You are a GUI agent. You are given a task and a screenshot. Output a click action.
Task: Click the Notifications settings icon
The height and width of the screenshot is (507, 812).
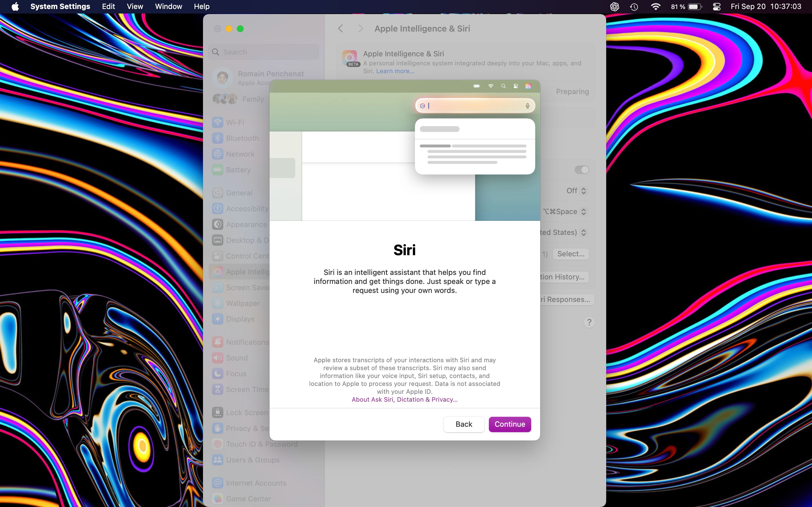[x=219, y=342]
